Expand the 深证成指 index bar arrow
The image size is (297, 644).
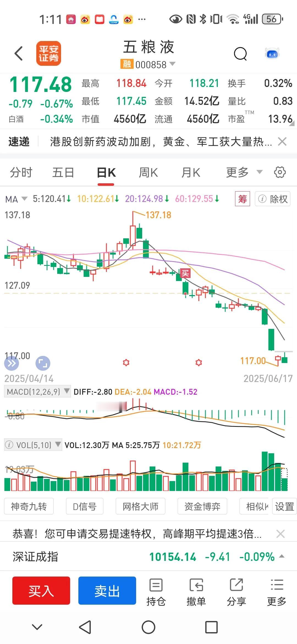tap(282, 556)
